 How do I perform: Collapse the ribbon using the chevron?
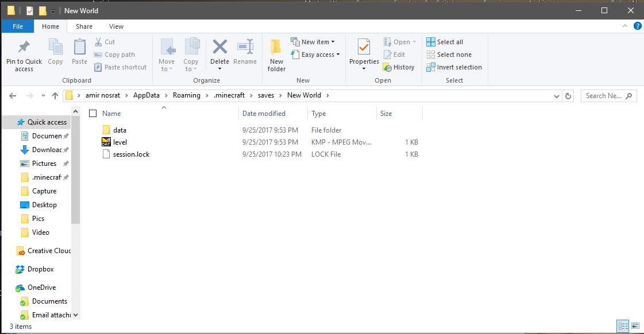(626, 26)
